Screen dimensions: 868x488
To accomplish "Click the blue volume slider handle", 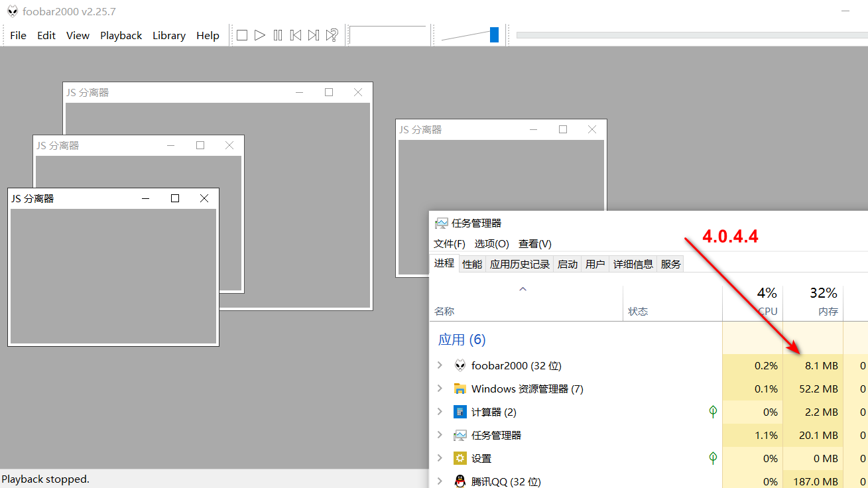I will click(x=494, y=35).
